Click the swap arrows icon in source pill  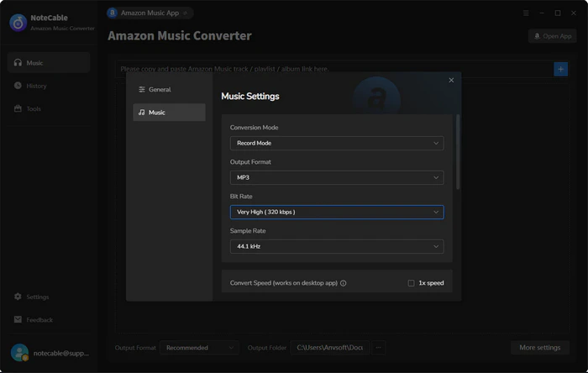coord(186,13)
